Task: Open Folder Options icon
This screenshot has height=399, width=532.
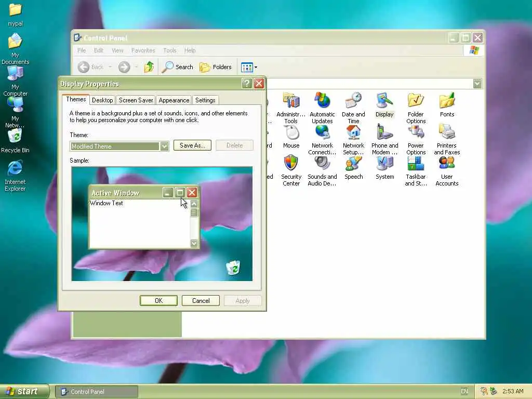Action: coord(416,108)
